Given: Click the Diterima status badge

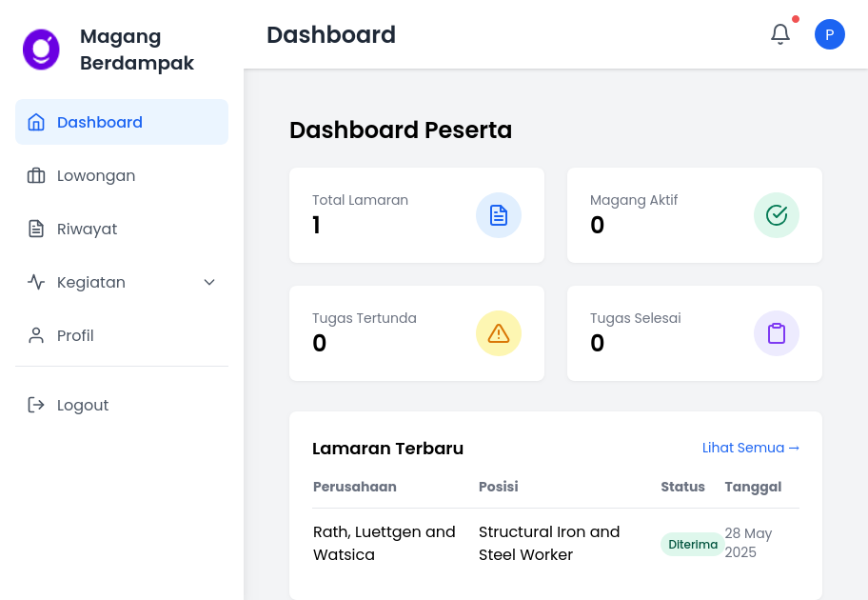Looking at the screenshot, I should click(x=692, y=544).
